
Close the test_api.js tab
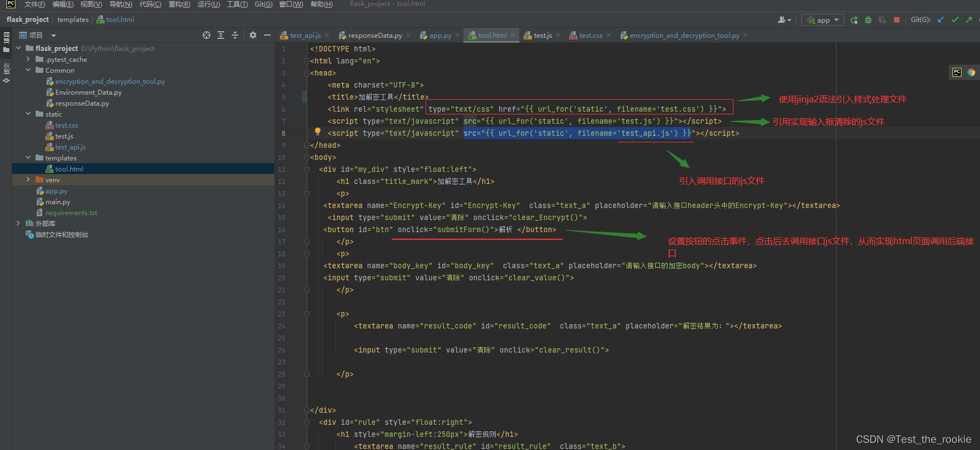point(327,35)
